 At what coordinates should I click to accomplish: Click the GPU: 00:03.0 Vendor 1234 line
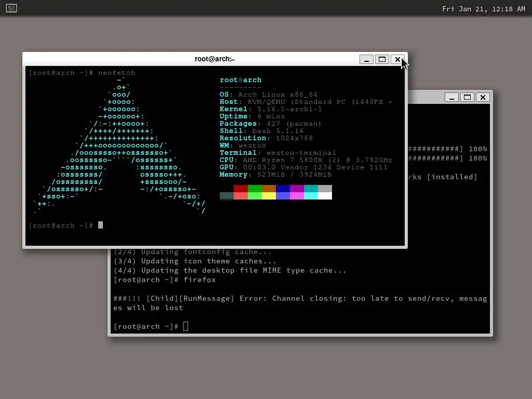point(303,167)
